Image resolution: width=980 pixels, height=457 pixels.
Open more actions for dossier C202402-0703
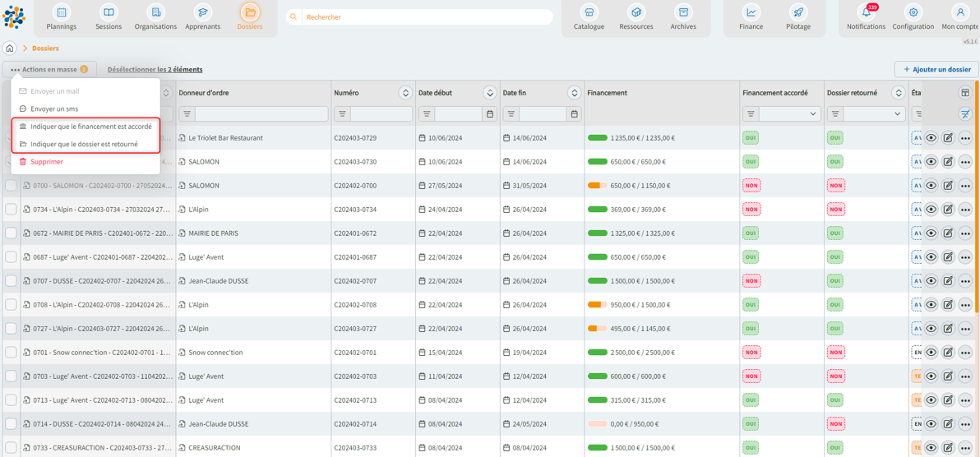[965, 376]
